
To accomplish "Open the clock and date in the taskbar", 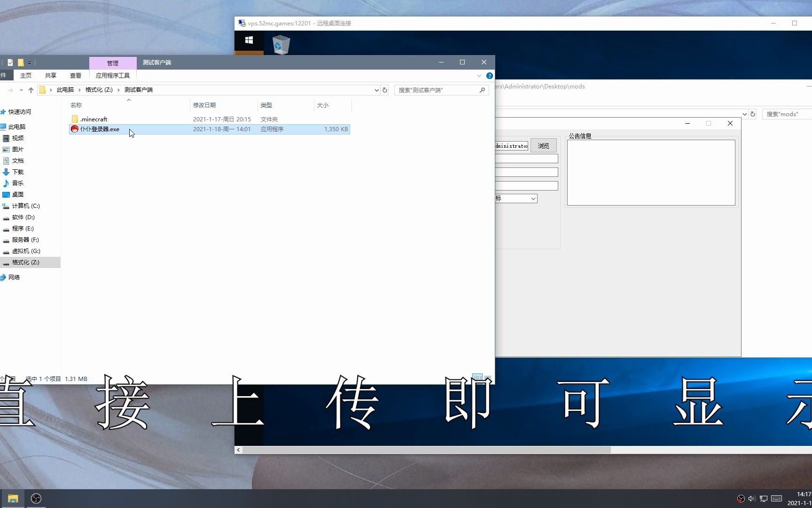I will [x=799, y=499].
